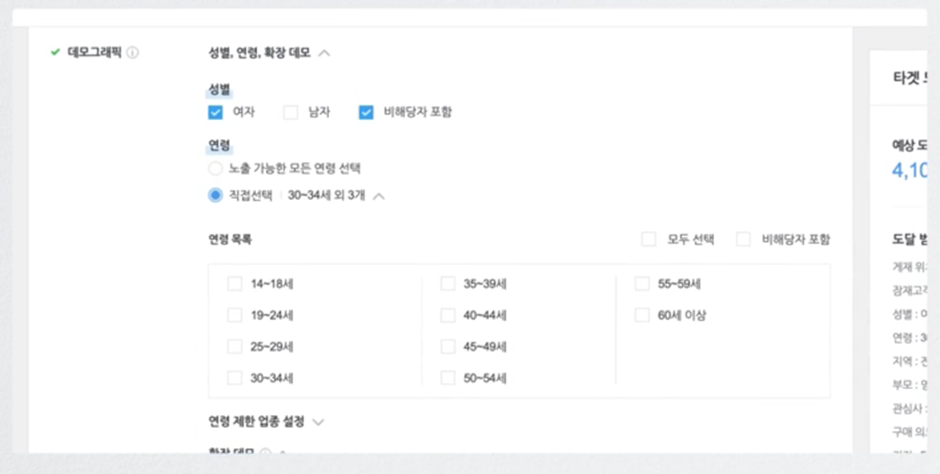The width and height of the screenshot is (940, 474).
Task: Tick the 45~49세 age checkbox
Action: click(448, 346)
